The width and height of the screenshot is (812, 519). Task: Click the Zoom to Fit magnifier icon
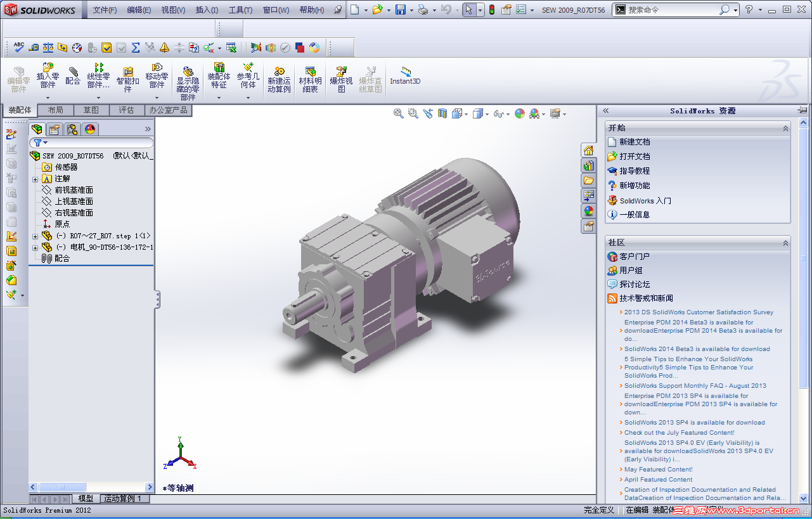pos(399,113)
